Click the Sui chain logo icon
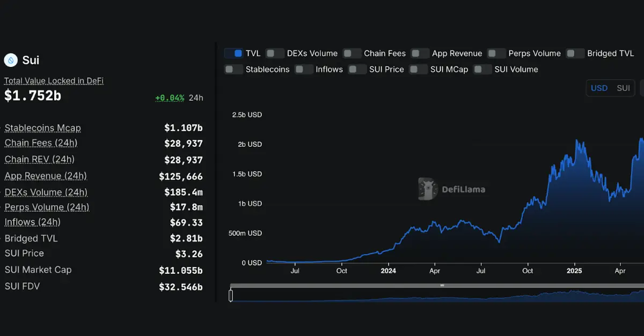This screenshot has height=336, width=644. tap(11, 60)
